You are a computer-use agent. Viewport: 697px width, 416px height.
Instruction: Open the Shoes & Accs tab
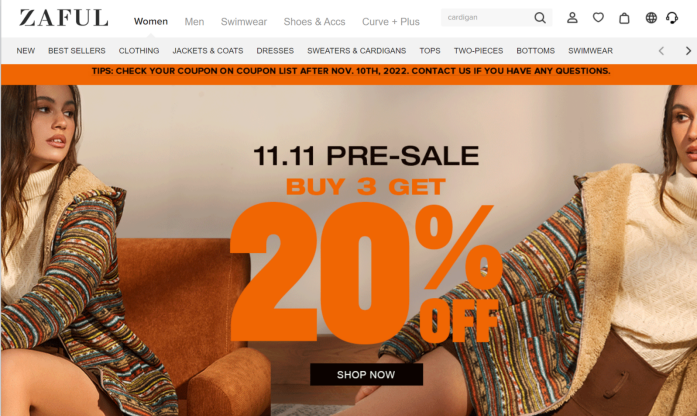(x=314, y=22)
